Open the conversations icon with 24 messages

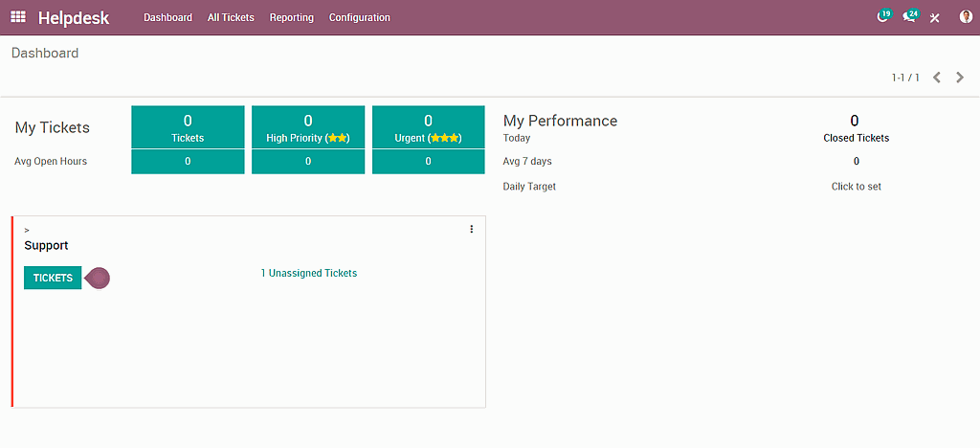tap(909, 17)
